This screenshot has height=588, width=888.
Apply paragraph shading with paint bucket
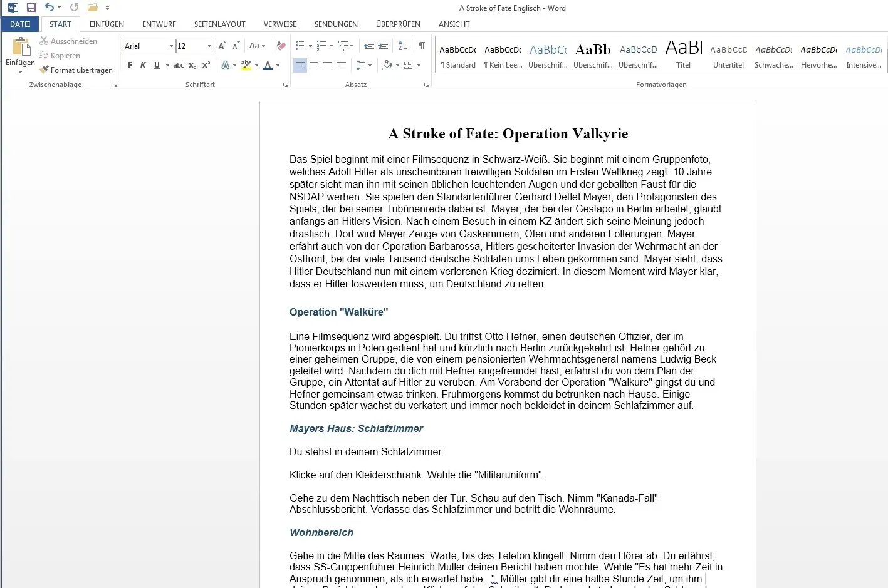tap(387, 65)
